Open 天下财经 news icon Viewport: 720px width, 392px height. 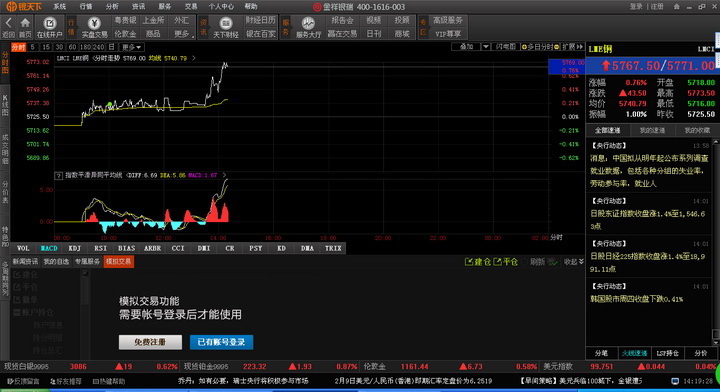(225, 23)
